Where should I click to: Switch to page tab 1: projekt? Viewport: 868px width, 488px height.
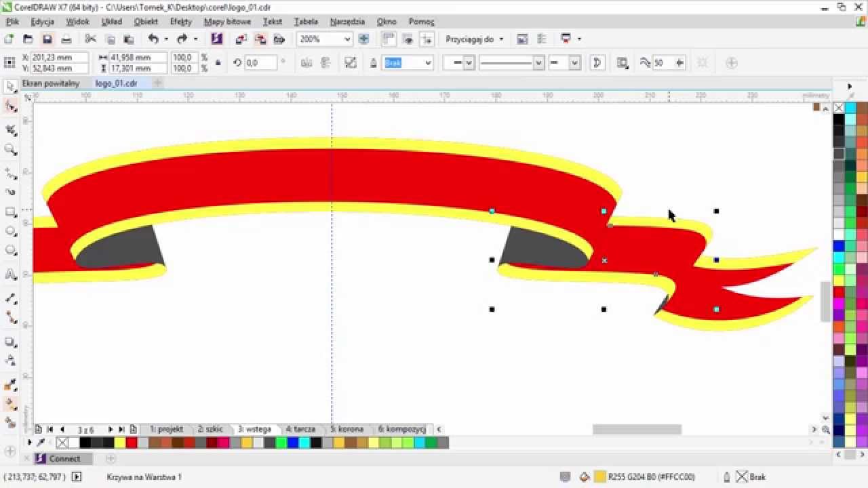coord(166,429)
